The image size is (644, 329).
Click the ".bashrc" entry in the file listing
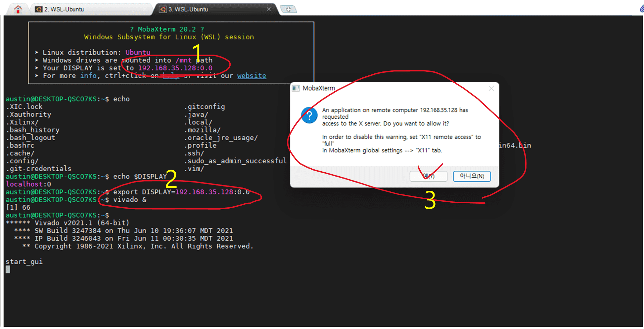[20, 145]
